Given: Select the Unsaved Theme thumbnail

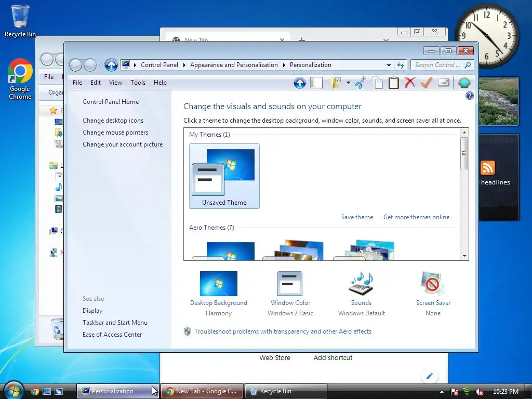Looking at the screenshot, I should pos(224,176).
